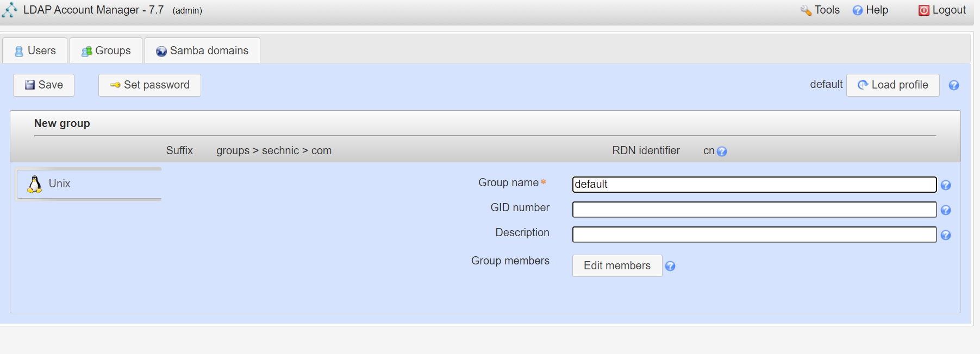Click the 'default' profile name text
980x354 pixels.
(x=826, y=84)
